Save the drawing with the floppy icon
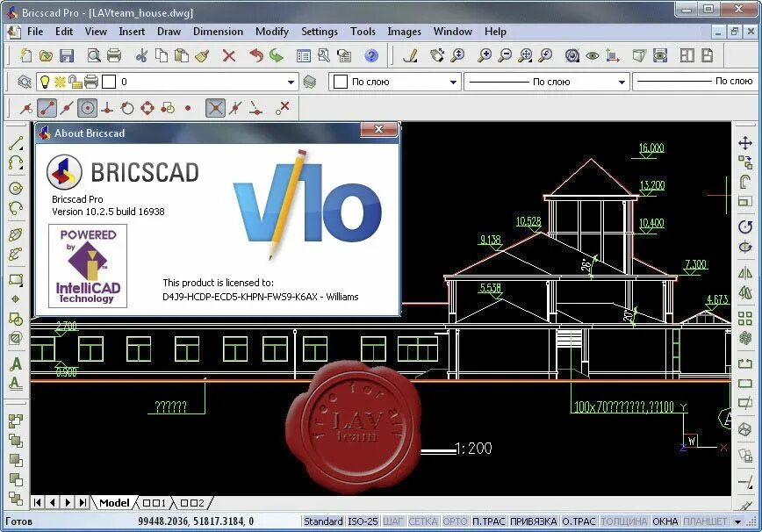Image resolution: width=762 pixels, height=532 pixels. 67,55
